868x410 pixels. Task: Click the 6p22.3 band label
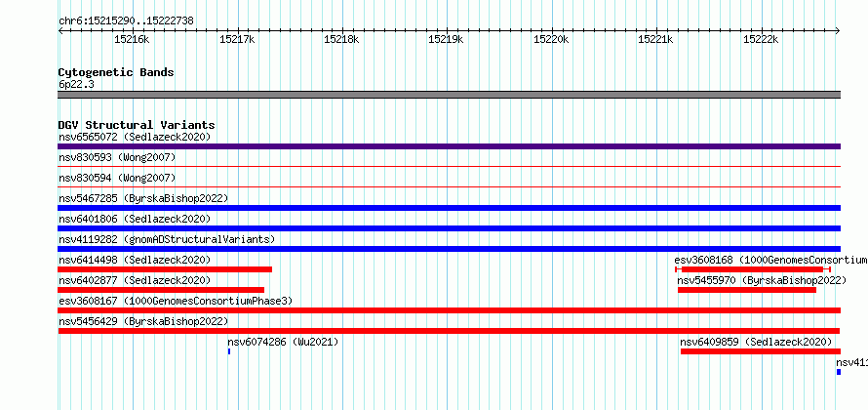point(75,84)
